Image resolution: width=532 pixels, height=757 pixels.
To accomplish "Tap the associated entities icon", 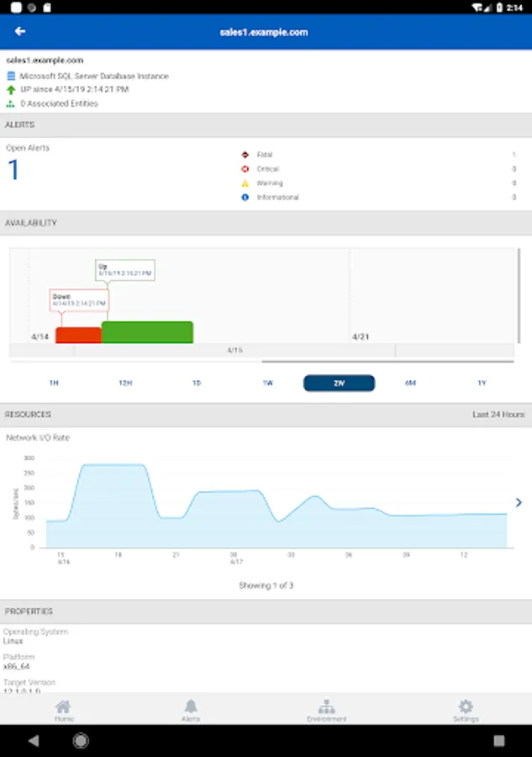I will 11,103.
